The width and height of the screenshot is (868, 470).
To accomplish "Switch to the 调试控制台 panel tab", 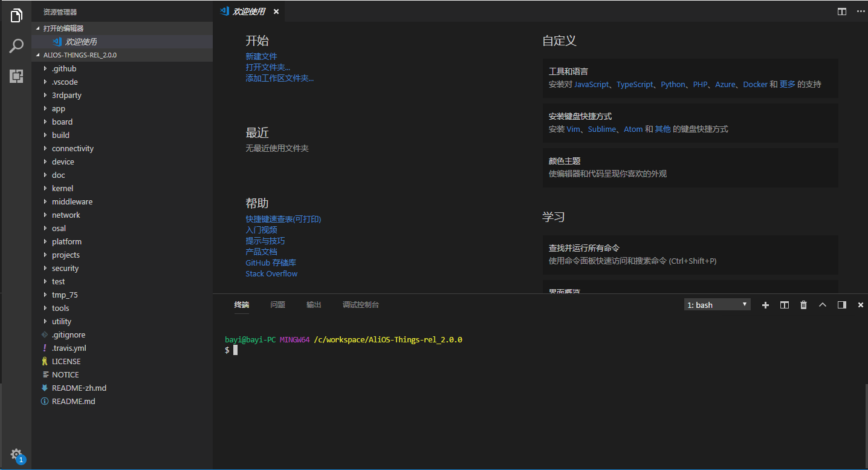I will pyautogui.click(x=361, y=305).
